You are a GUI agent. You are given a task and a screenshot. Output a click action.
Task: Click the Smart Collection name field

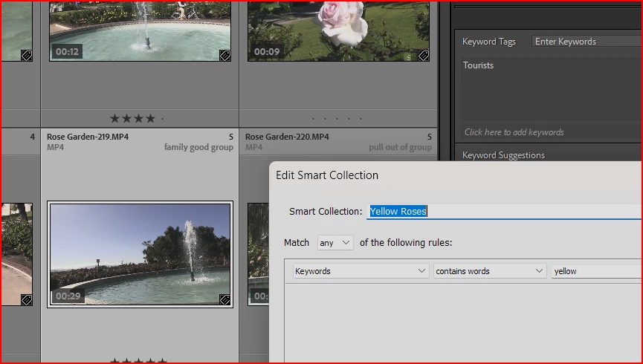[505, 211]
